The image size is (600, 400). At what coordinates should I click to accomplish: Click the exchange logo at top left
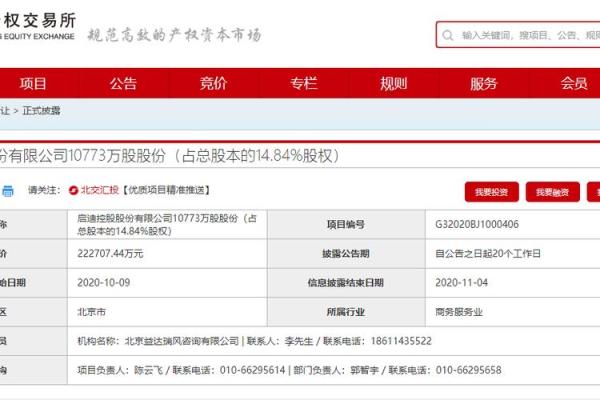coord(38,26)
